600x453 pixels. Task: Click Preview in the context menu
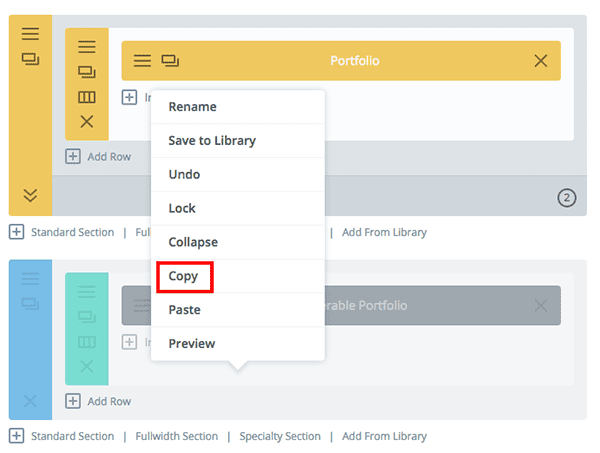pos(191,343)
